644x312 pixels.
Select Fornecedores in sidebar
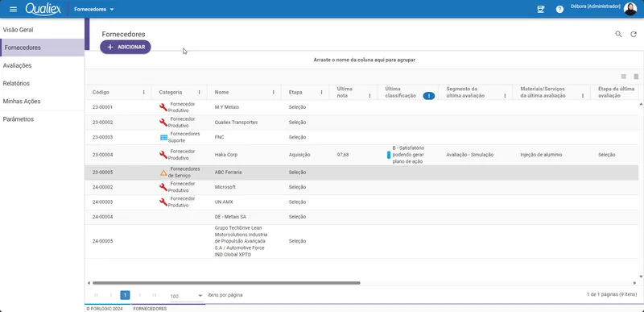click(x=42, y=48)
